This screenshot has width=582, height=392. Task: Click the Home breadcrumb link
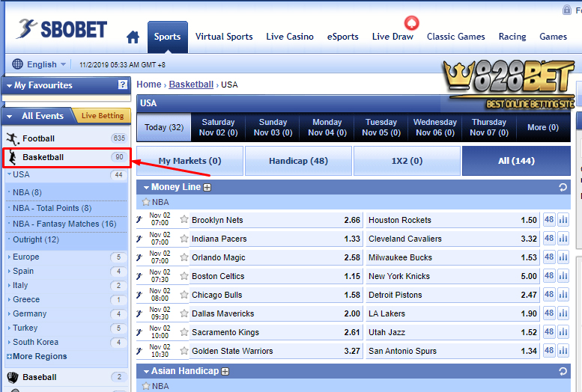coord(149,85)
